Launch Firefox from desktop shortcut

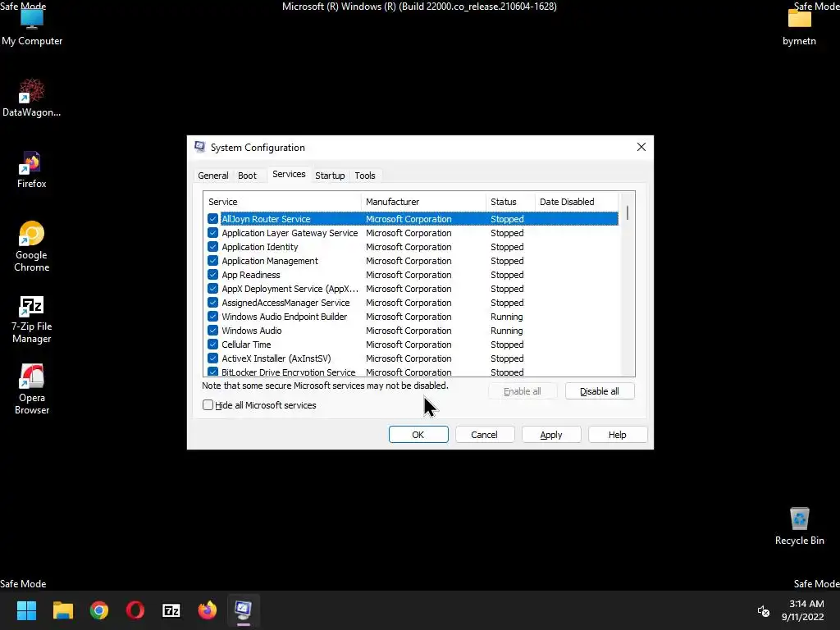[32, 169]
